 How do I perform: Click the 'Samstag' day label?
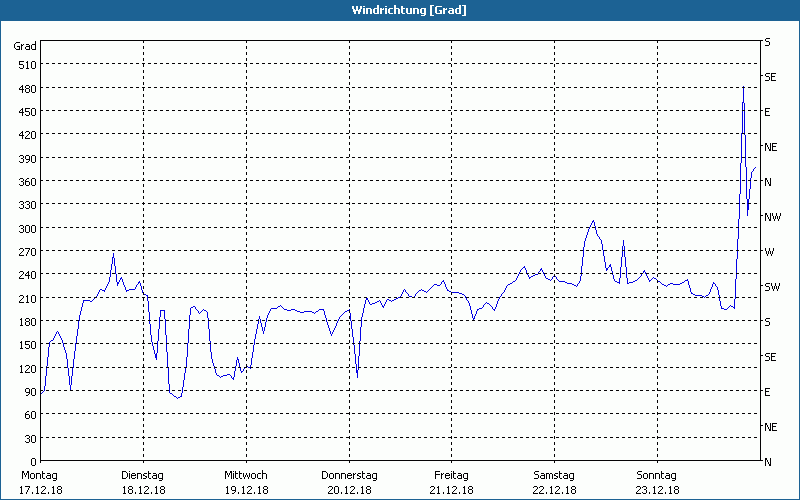coord(554,476)
